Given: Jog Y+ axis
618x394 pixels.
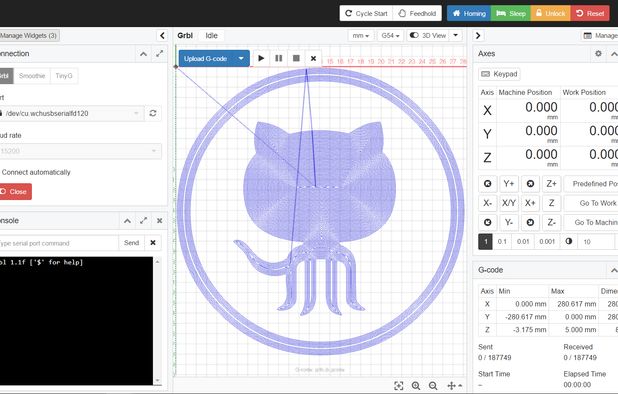Looking at the screenshot, I should click(x=509, y=184).
